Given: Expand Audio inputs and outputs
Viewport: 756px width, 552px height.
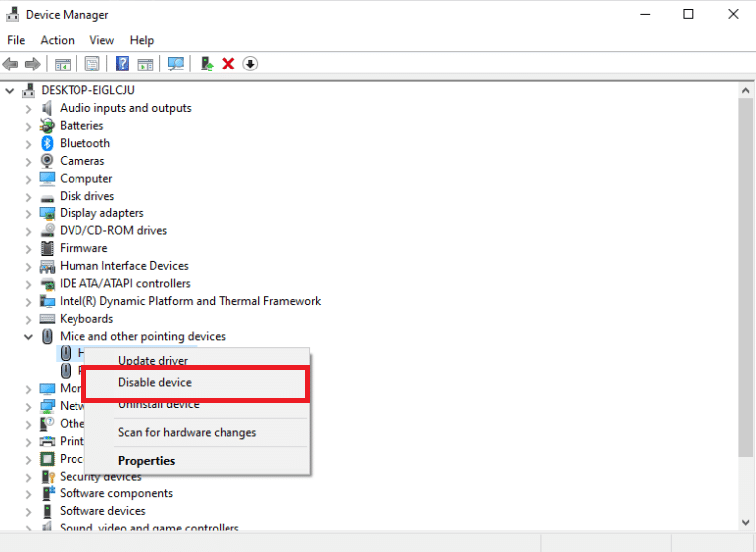Looking at the screenshot, I should coord(28,109).
